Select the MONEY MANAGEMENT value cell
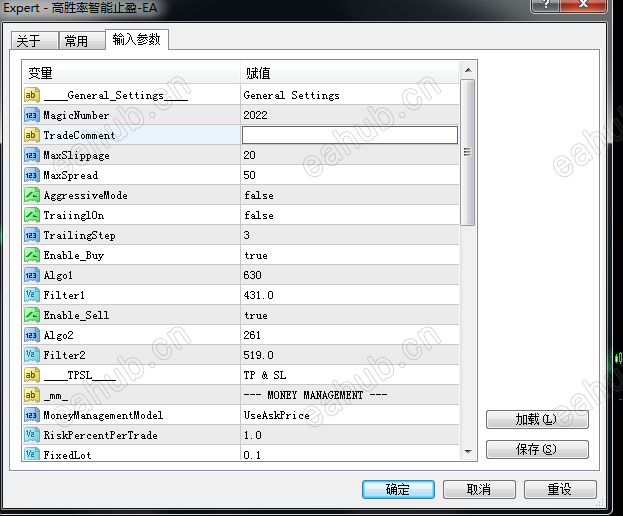Viewport: 623px width, 516px height. pos(350,395)
